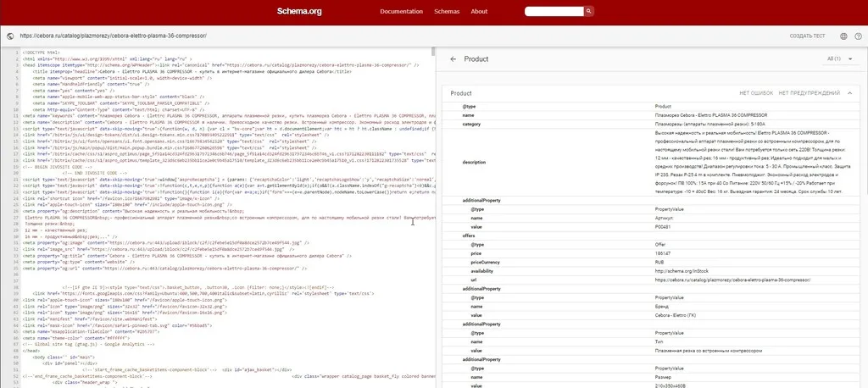Click the Плазморезы category value
This screenshot has width=868, height=388.
[709, 124]
